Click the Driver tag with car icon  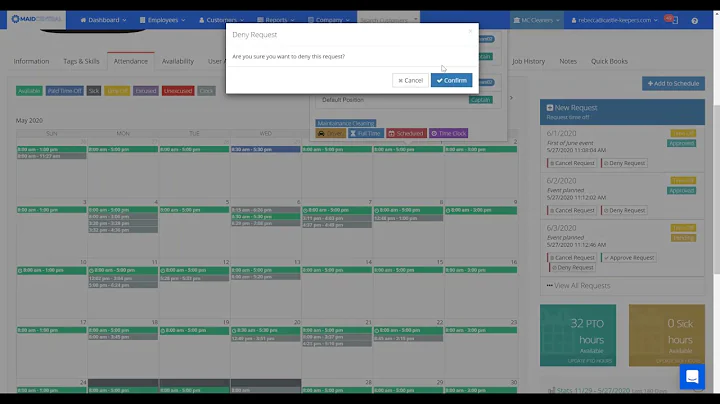(x=331, y=134)
